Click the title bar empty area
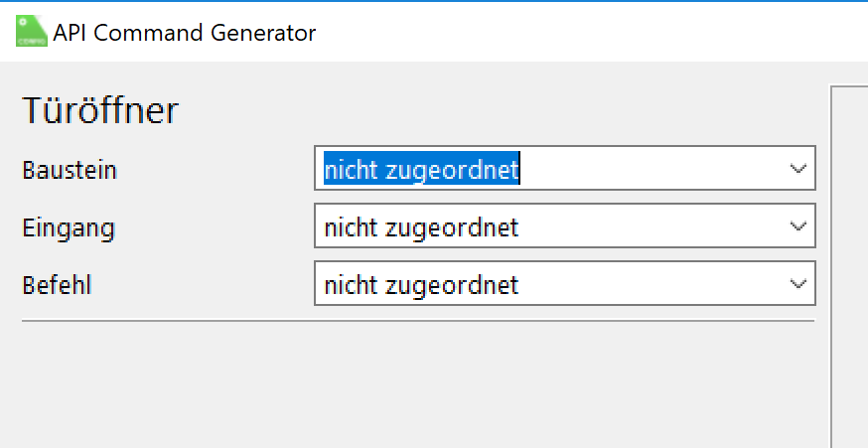This screenshot has height=448, width=868. 596,33
